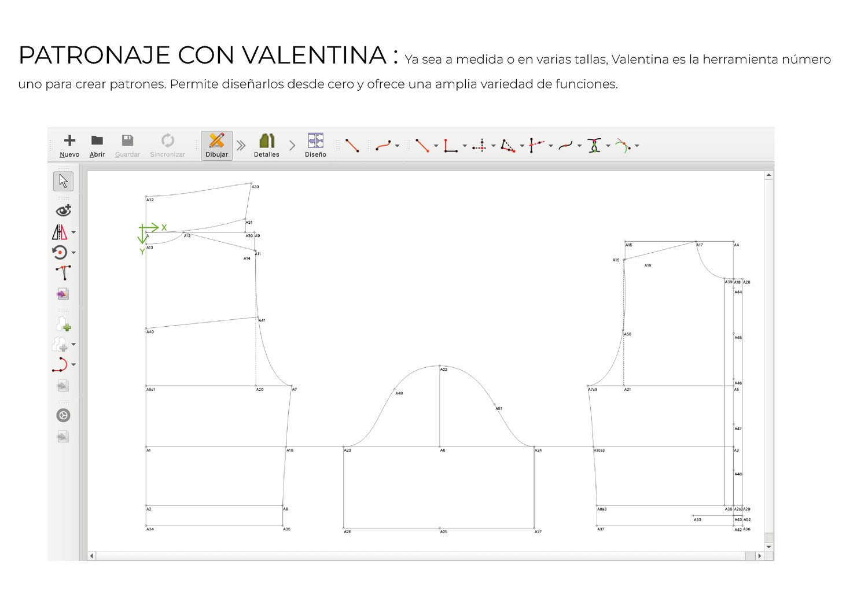Select point label "A22" at sleeve cap top
868x613 pixels.
pos(444,370)
